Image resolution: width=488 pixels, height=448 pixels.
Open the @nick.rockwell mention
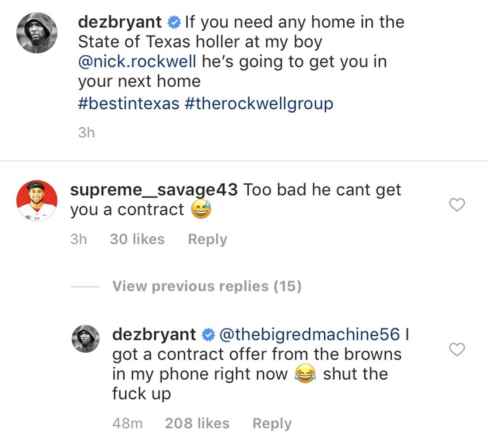(137, 61)
